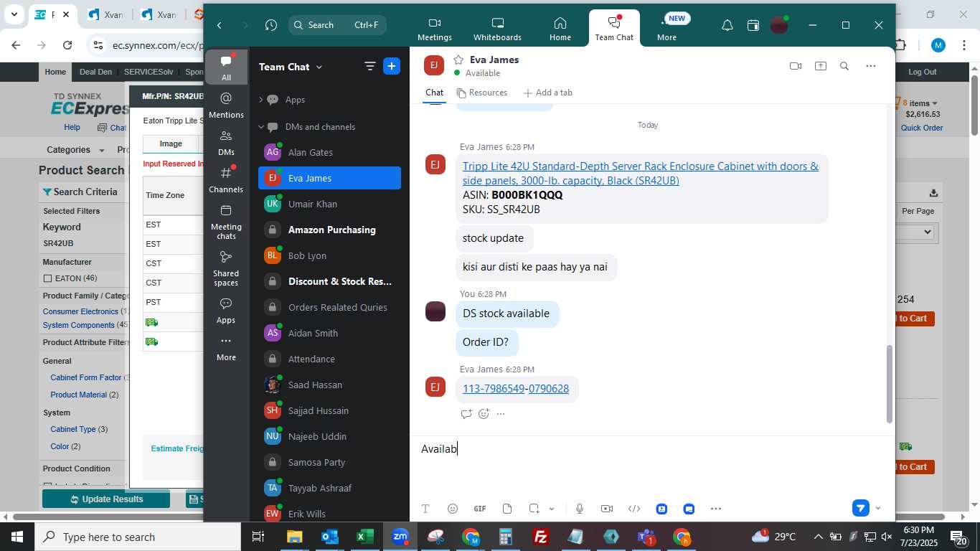
Task: Select the Chat tab
Action: click(x=434, y=93)
